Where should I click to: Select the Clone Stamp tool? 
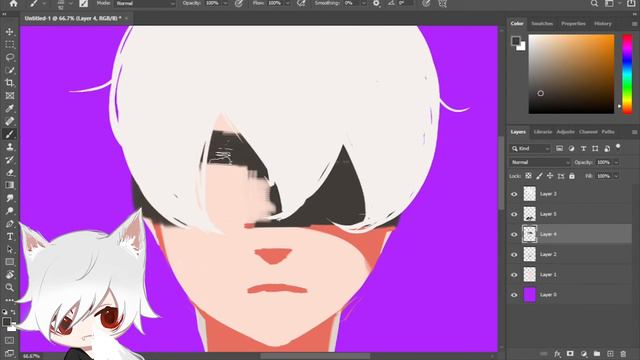pos(10,147)
